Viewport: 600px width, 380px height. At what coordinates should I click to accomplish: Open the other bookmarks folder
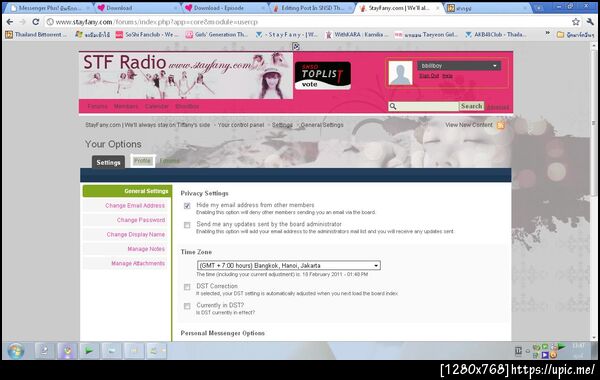point(576,34)
